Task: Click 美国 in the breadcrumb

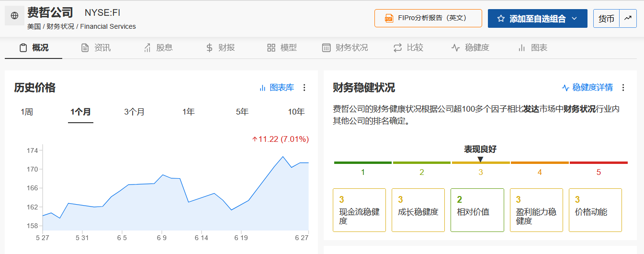Action: [x=34, y=27]
